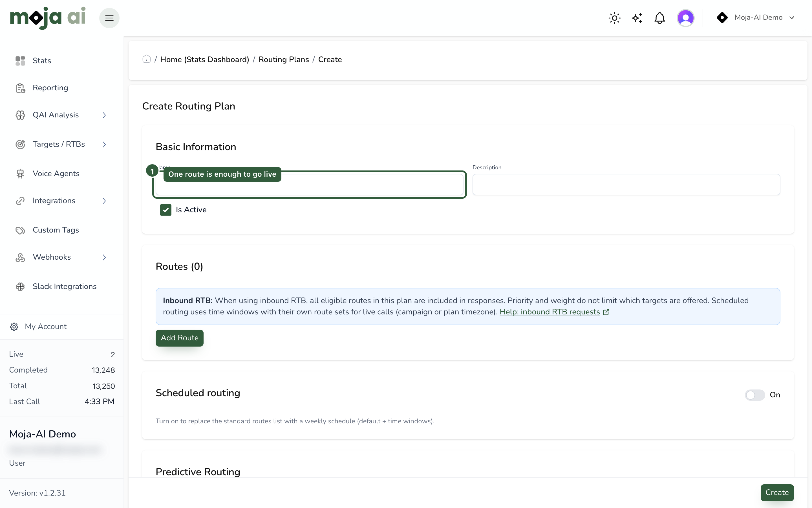The width and height of the screenshot is (812, 508).
Task: Select Voice Agents menu item
Action: pyautogui.click(x=56, y=174)
